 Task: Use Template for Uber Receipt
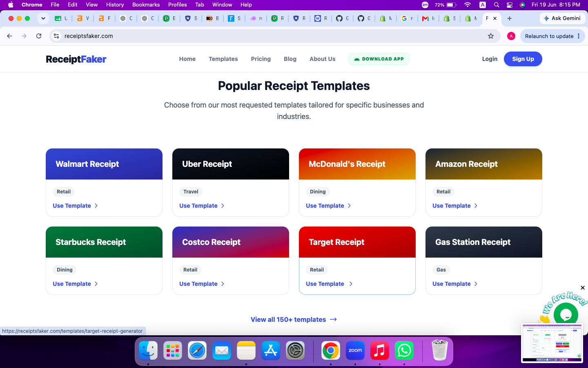tap(202, 206)
